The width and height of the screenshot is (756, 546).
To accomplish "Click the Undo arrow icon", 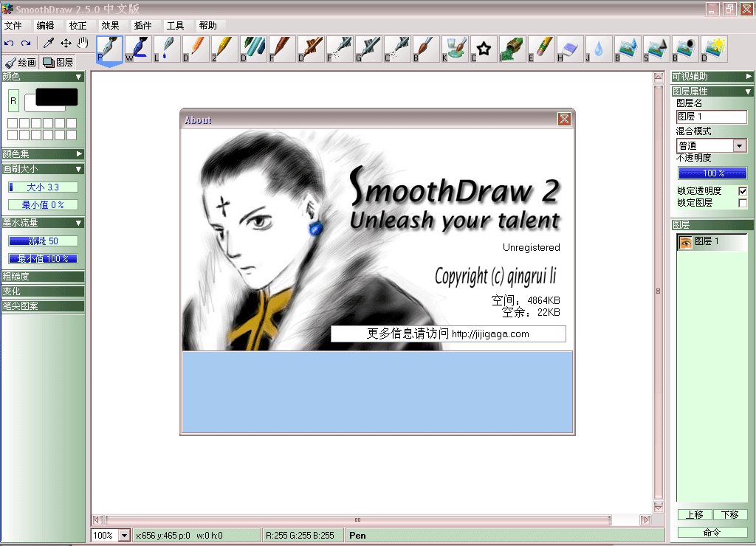I will coord(9,44).
